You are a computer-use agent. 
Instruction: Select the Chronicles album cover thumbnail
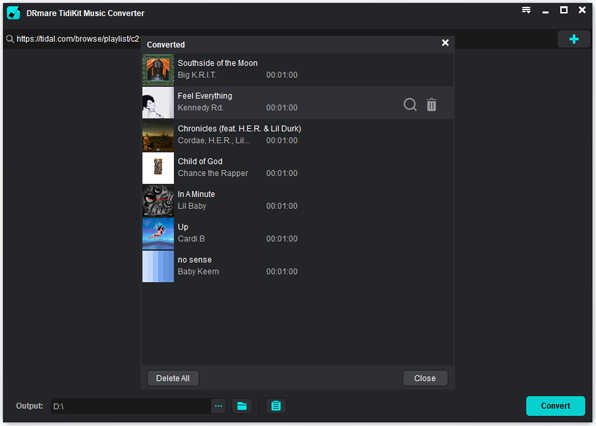coord(158,135)
